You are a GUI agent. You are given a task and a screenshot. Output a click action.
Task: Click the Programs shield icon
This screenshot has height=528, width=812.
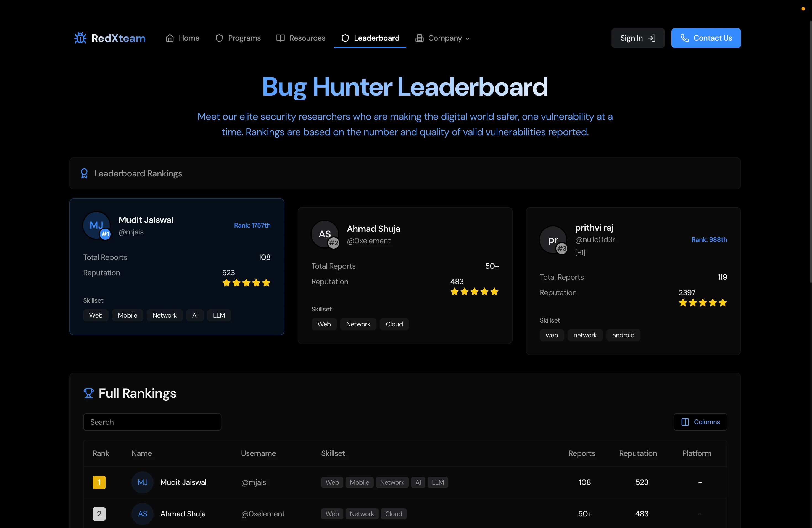(x=219, y=38)
